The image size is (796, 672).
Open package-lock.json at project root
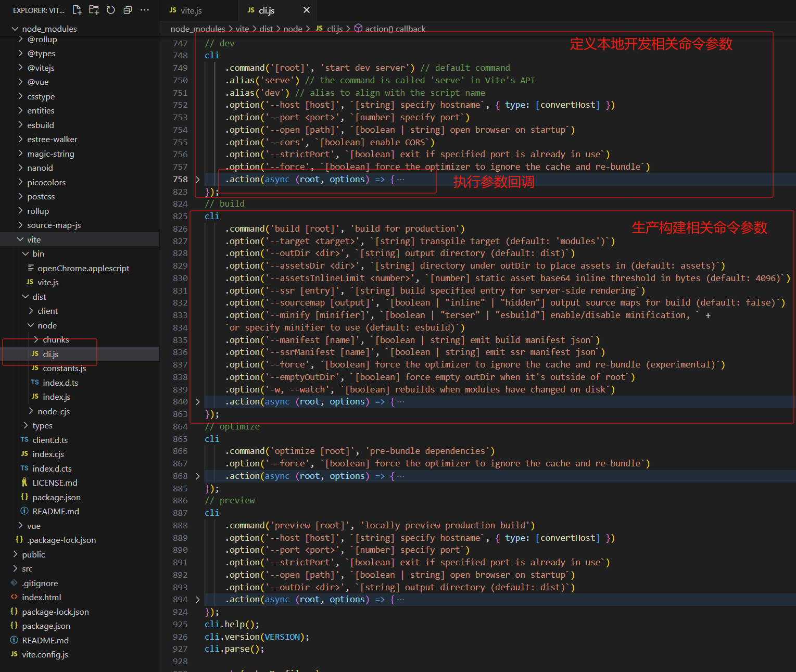coord(80,612)
